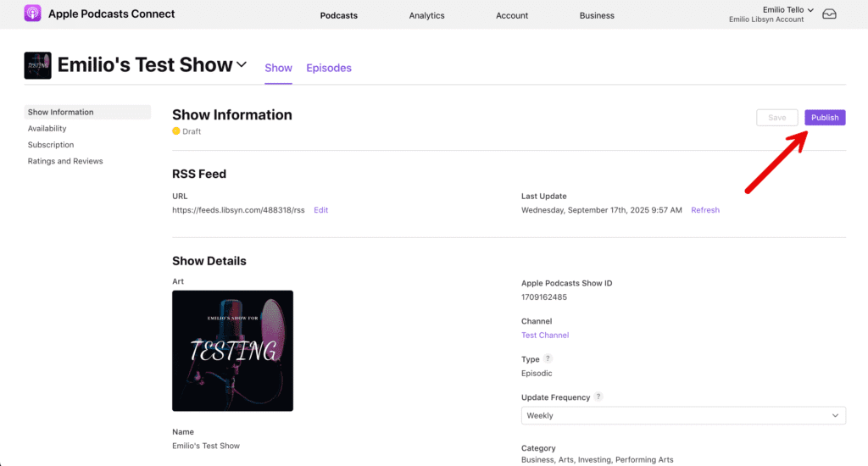Open Analytics in the top navigation
The image size is (868, 466).
(x=426, y=15)
